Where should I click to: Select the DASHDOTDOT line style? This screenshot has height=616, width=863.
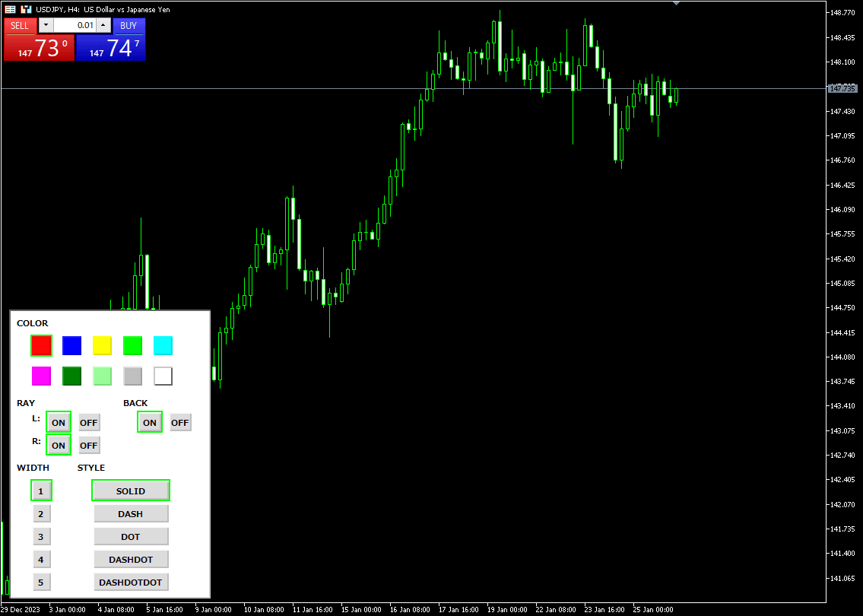point(131,582)
